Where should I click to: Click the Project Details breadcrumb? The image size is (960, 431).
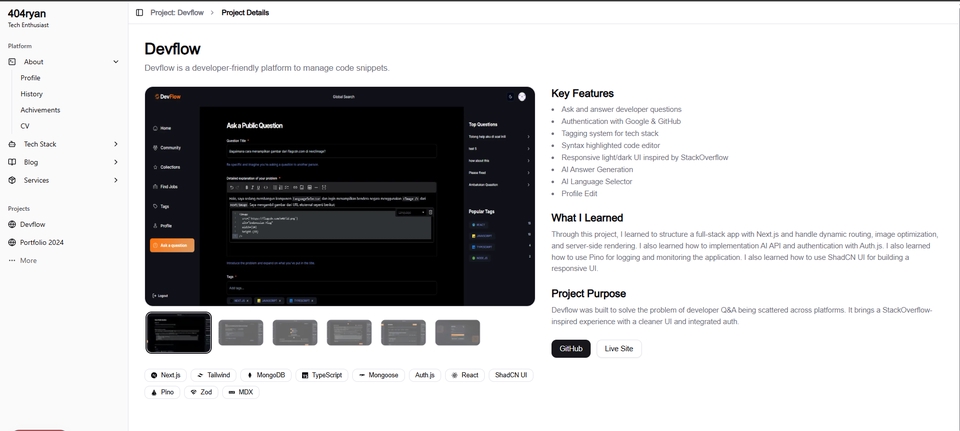[x=245, y=12]
